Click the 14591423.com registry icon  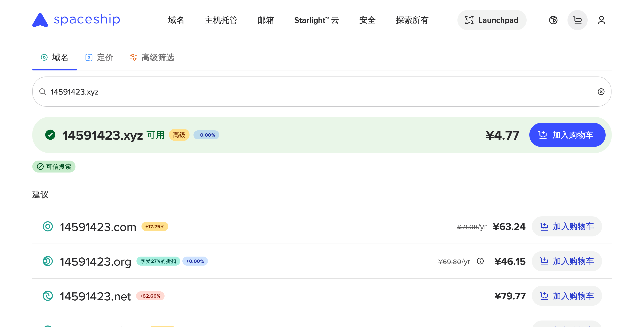point(48,227)
